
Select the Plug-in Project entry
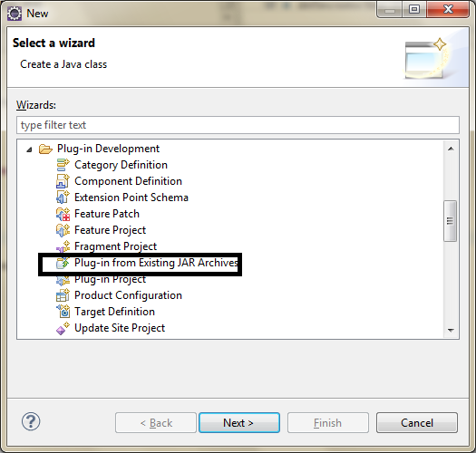111,279
